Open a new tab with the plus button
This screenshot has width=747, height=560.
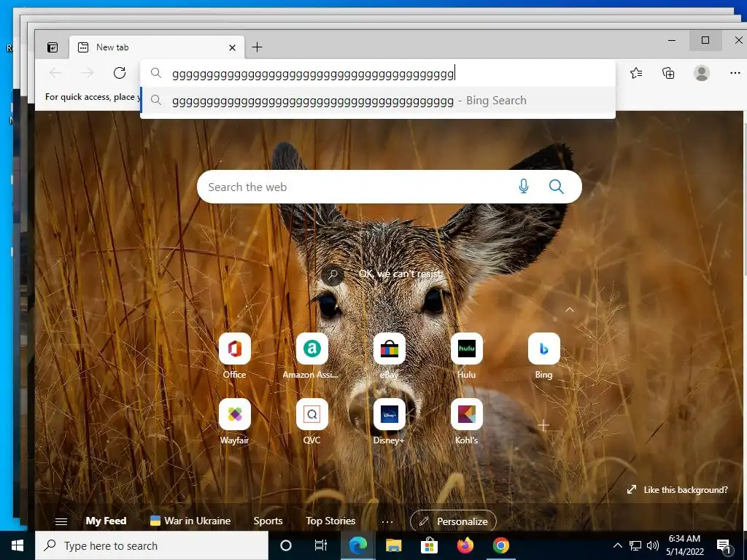[257, 47]
